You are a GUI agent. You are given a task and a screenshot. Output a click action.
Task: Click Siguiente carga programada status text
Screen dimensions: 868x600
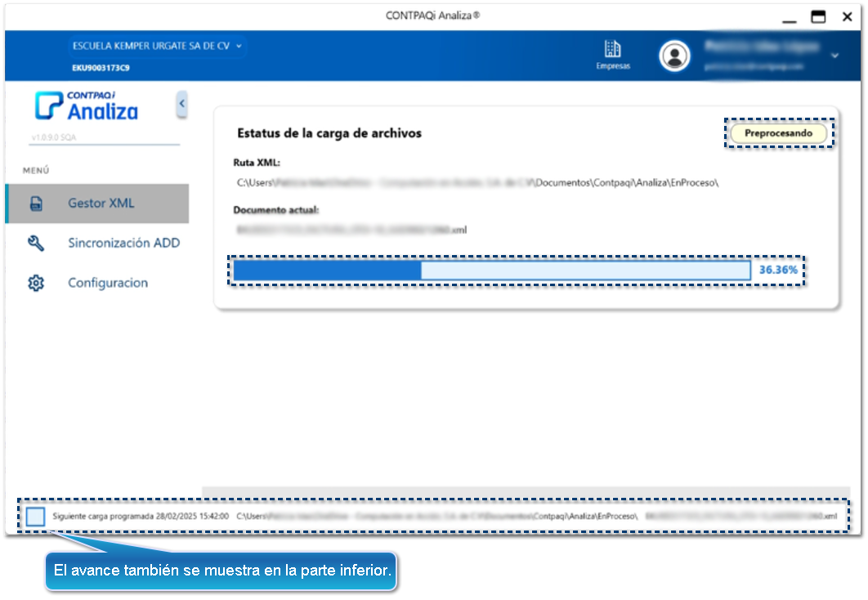point(141,516)
